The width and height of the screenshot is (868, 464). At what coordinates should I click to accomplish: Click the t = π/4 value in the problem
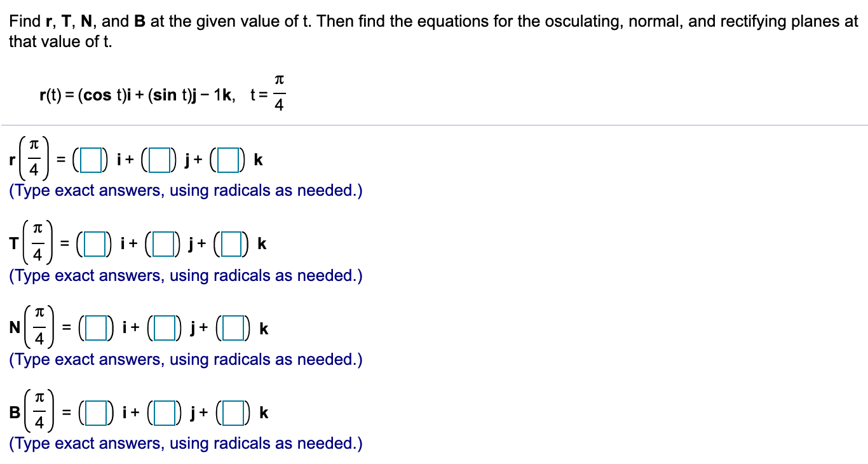coord(268,92)
